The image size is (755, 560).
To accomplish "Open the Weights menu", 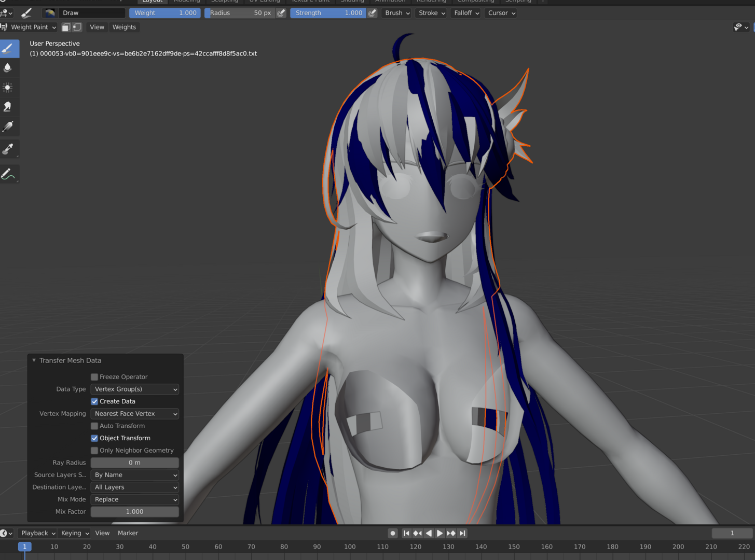I will pos(124,27).
